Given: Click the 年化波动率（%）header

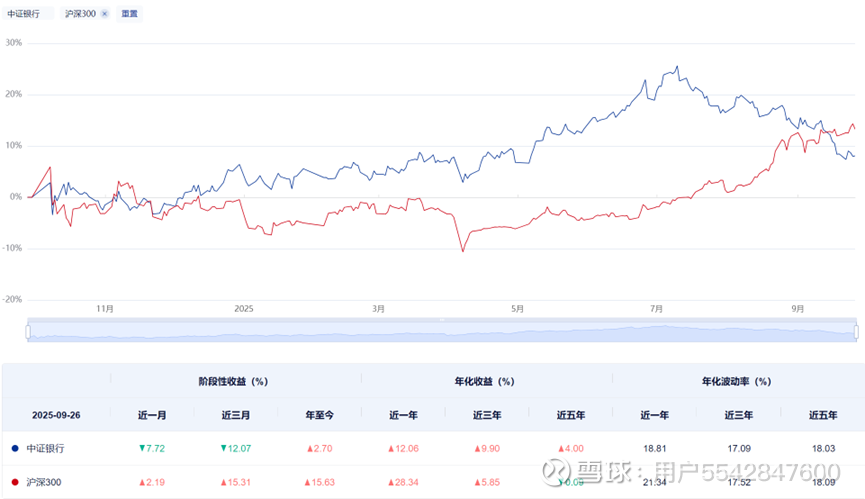Looking at the screenshot, I should point(736,382).
